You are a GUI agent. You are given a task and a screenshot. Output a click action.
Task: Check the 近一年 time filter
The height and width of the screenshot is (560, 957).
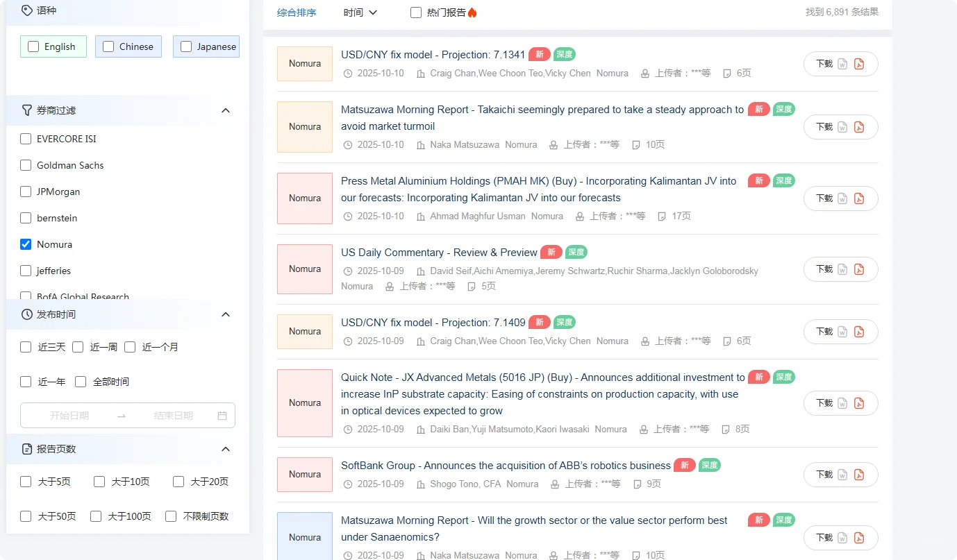point(26,382)
